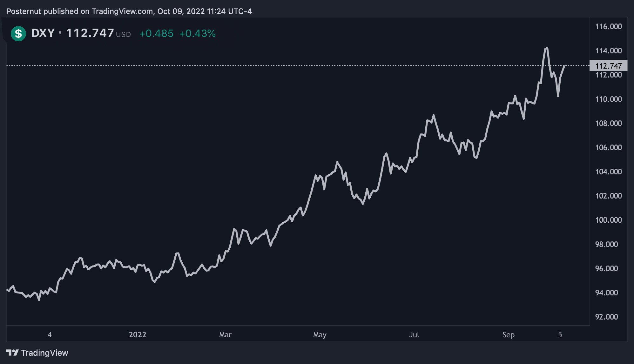Click the Mar time axis marker
This screenshot has height=364, width=634.
coord(225,334)
